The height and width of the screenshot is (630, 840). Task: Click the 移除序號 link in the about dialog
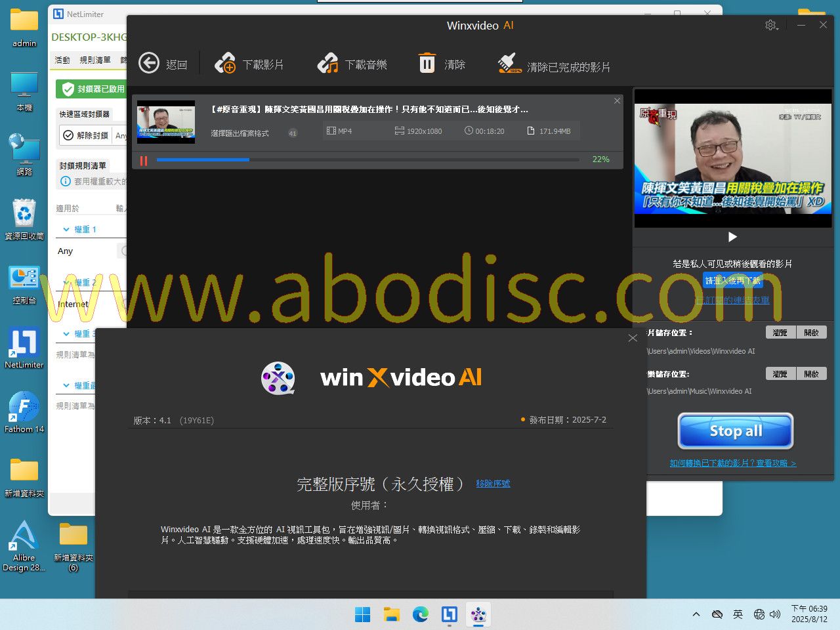[x=493, y=484]
